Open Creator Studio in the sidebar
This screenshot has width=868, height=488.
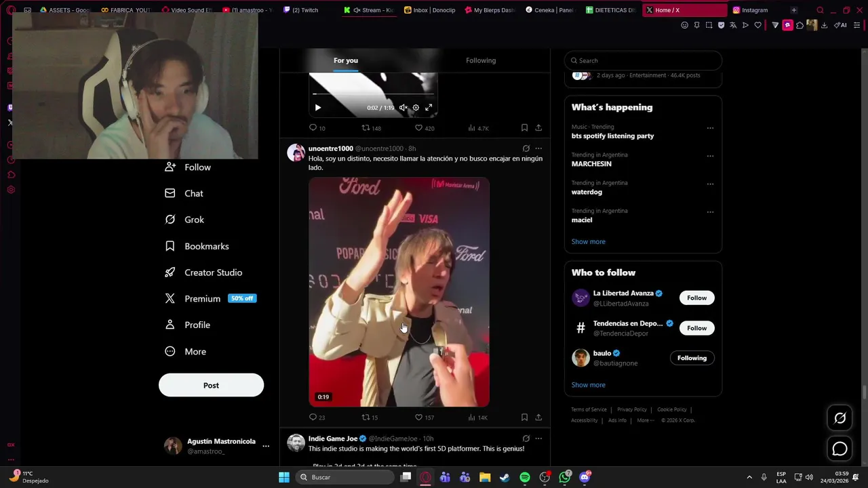(x=203, y=272)
